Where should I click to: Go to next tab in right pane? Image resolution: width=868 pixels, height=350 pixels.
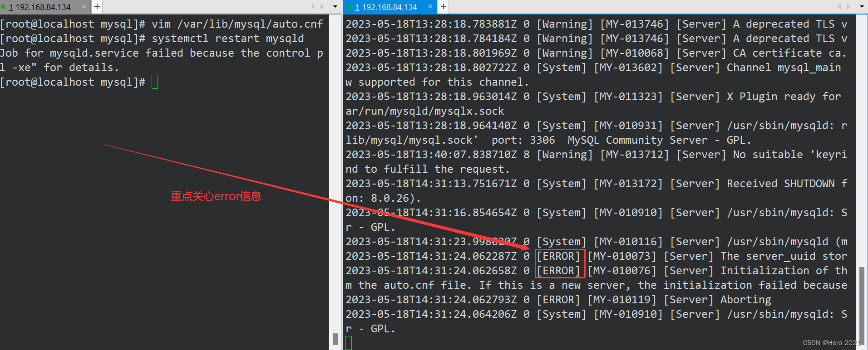coord(849,6)
